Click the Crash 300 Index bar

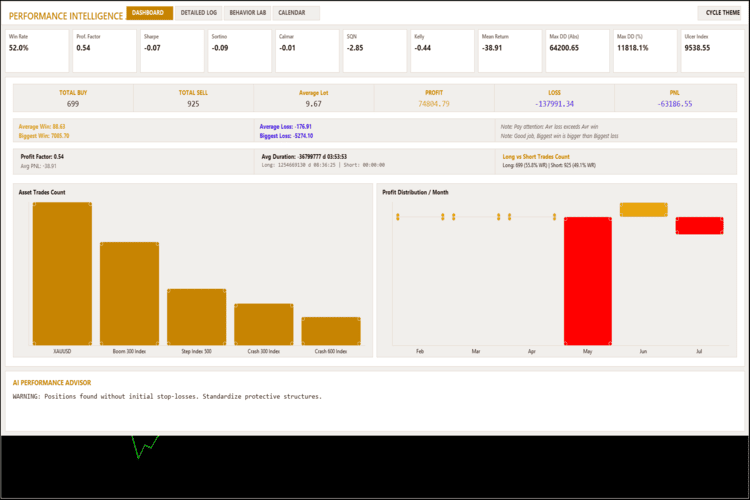coord(264,324)
